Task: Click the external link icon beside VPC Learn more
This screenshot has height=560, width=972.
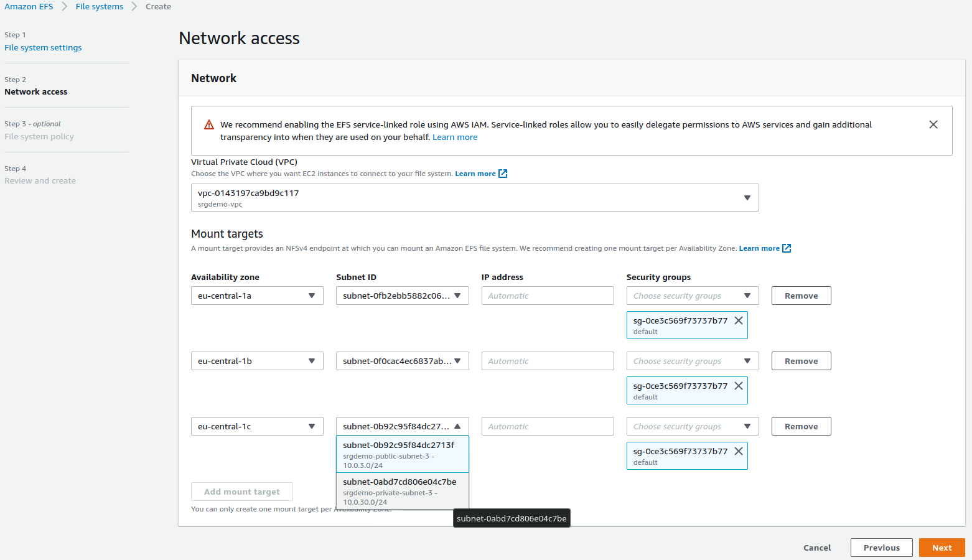Action: 503,174
